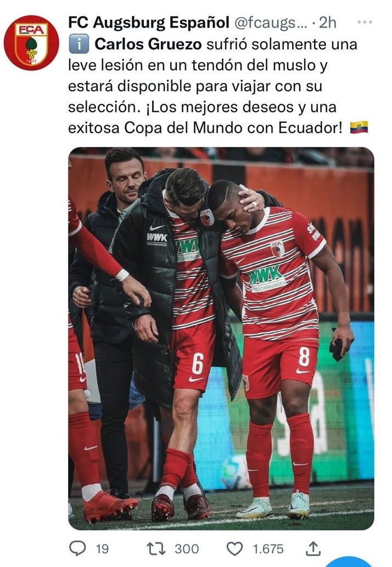Click the Ecuador flag emoji

pyautogui.click(x=359, y=127)
